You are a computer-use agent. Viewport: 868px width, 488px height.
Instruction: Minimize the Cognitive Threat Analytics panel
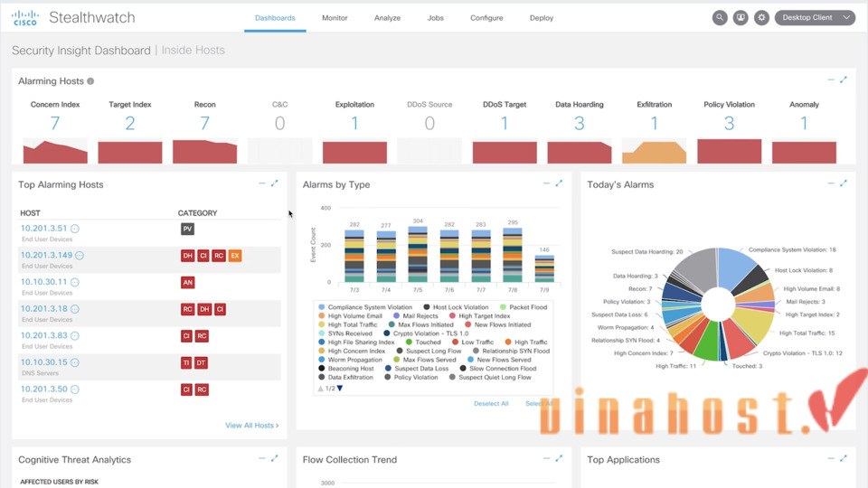(262, 458)
